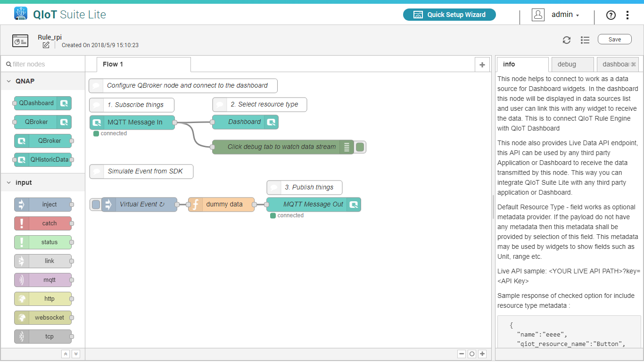Image resolution: width=644 pixels, height=362 pixels.
Task: Open the list view icon beside Save
Action: (x=585, y=40)
